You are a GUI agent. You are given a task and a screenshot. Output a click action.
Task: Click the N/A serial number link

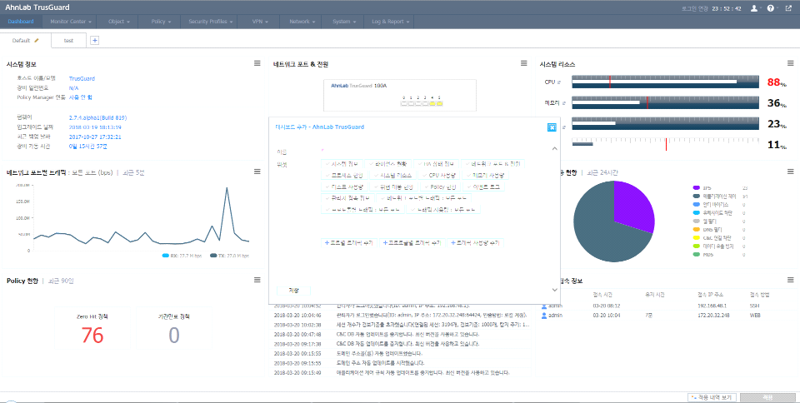tap(73, 88)
